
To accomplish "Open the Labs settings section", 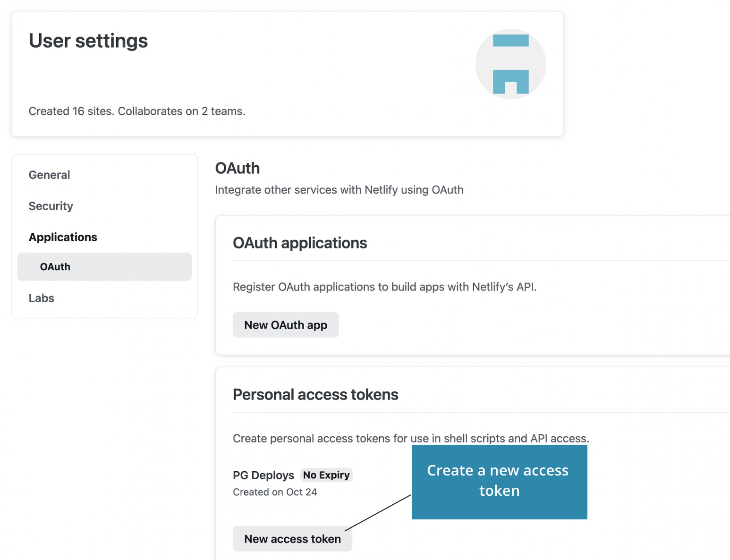I will point(42,298).
